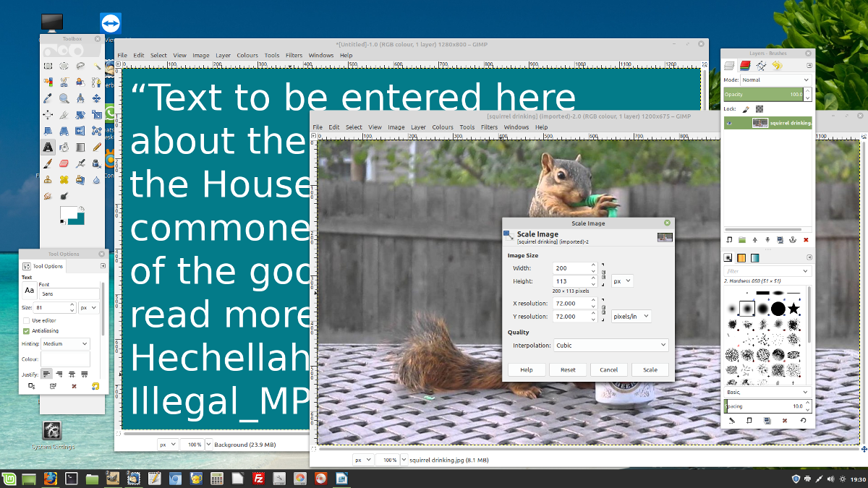Select the Dodge/Burn tool
This screenshot has width=868, height=488.
coord(64,196)
